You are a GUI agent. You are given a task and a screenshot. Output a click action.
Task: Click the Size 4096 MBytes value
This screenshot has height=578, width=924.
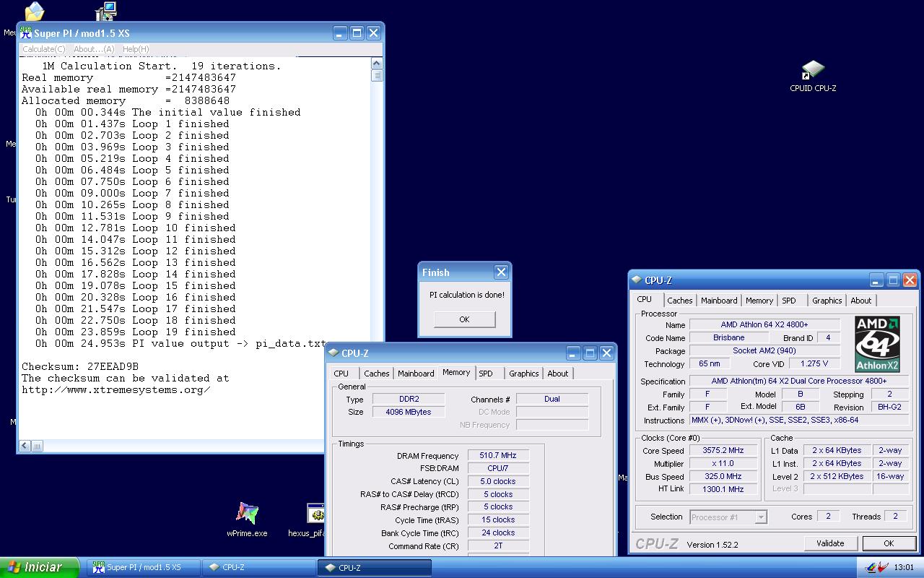pyautogui.click(x=409, y=412)
